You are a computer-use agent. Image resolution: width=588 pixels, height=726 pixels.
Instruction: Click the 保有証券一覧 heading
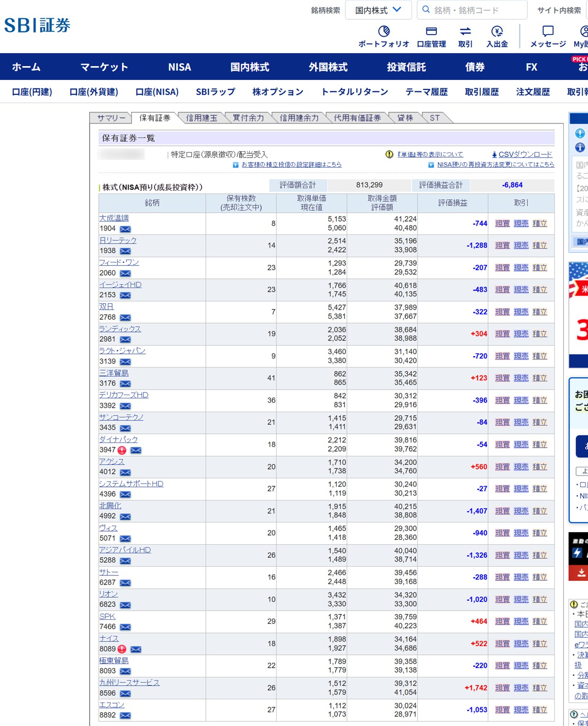[128, 138]
